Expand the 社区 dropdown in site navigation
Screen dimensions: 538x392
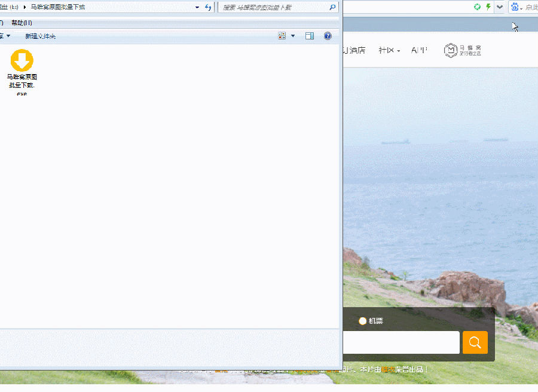coord(389,50)
